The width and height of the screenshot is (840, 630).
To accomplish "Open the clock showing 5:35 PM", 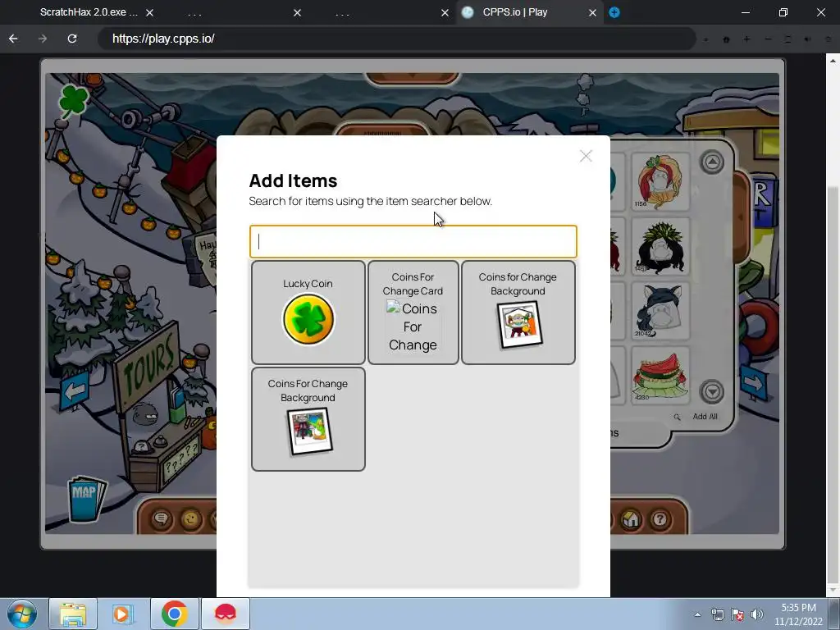I will (x=798, y=614).
